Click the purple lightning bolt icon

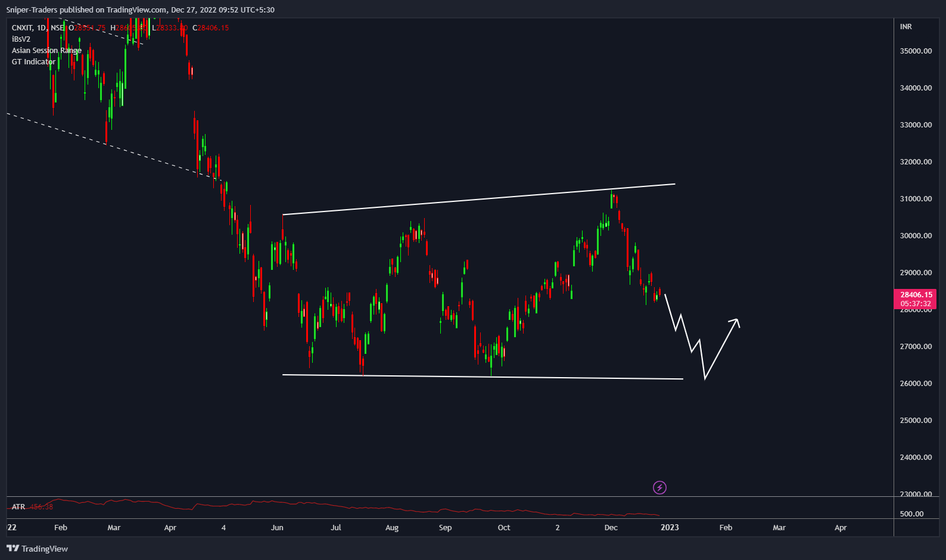pyautogui.click(x=659, y=488)
